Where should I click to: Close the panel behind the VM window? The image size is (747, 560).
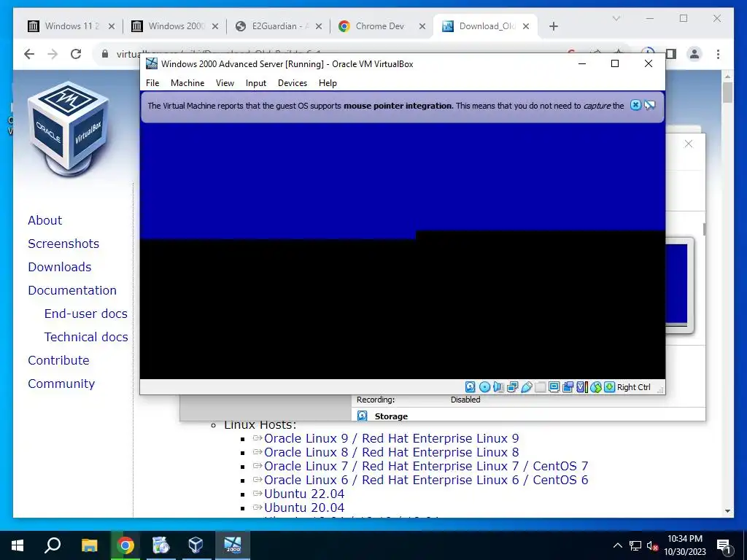(689, 144)
